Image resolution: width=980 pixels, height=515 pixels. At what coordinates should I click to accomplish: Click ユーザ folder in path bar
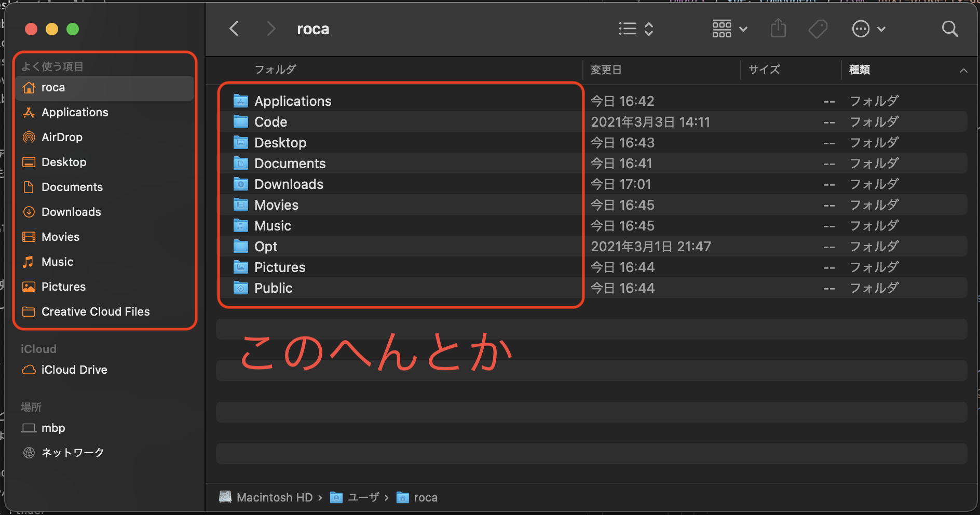355,497
